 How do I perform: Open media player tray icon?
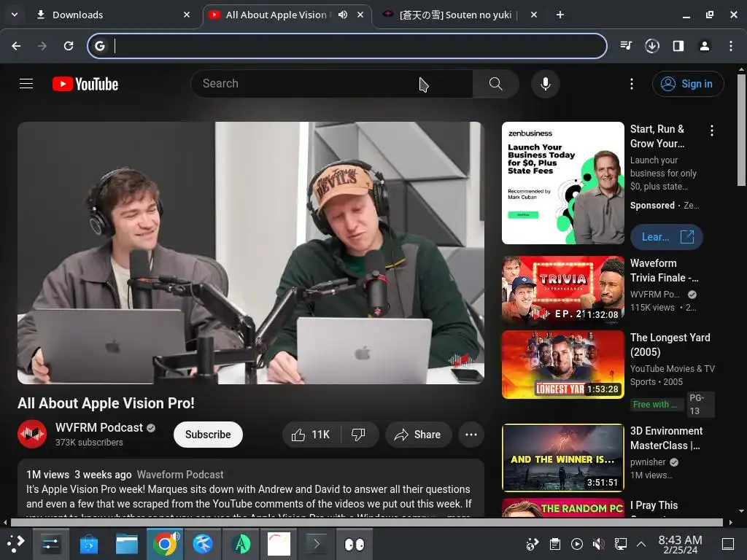[x=577, y=544]
